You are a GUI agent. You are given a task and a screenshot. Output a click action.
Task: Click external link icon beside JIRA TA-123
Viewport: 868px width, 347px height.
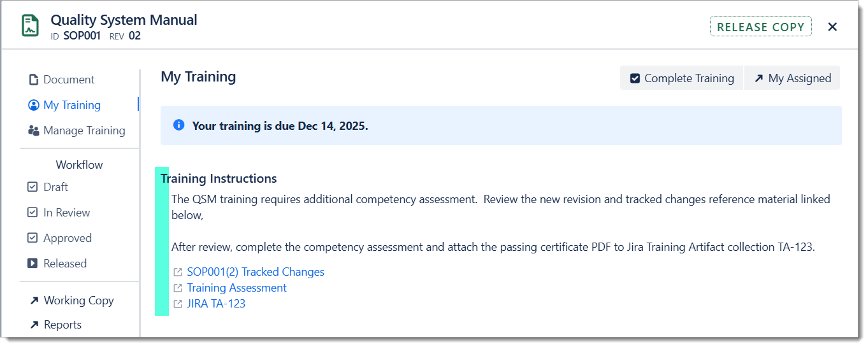pos(178,304)
